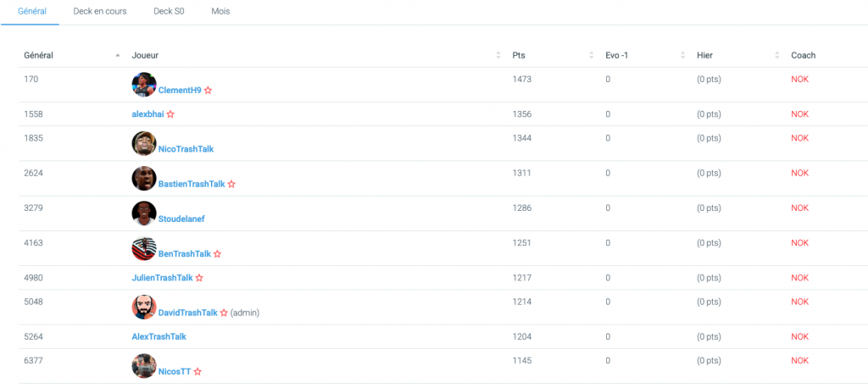The image size is (868, 388).
Task: Click the star icon next to ClementH9
Action: coord(209,90)
